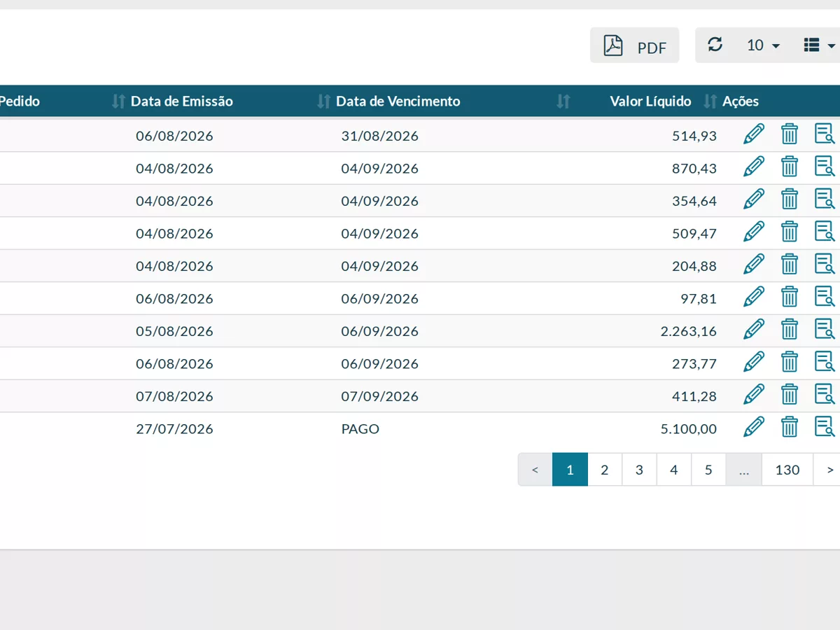Delete the row with value 204,88
Viewport: 840px width, 630px height.
pyautogui.click(x=790, y=264)
